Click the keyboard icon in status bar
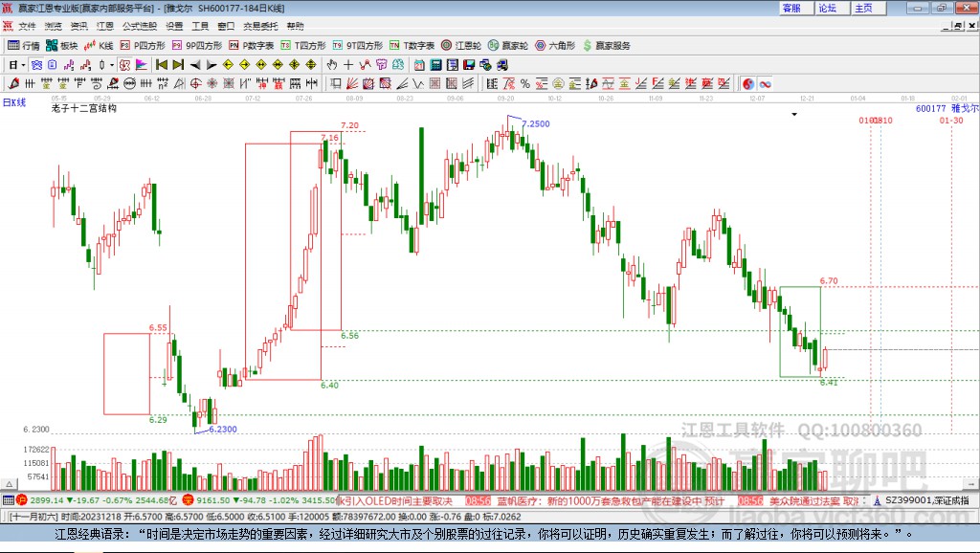The image size is (980, 553). coord(8,499)
